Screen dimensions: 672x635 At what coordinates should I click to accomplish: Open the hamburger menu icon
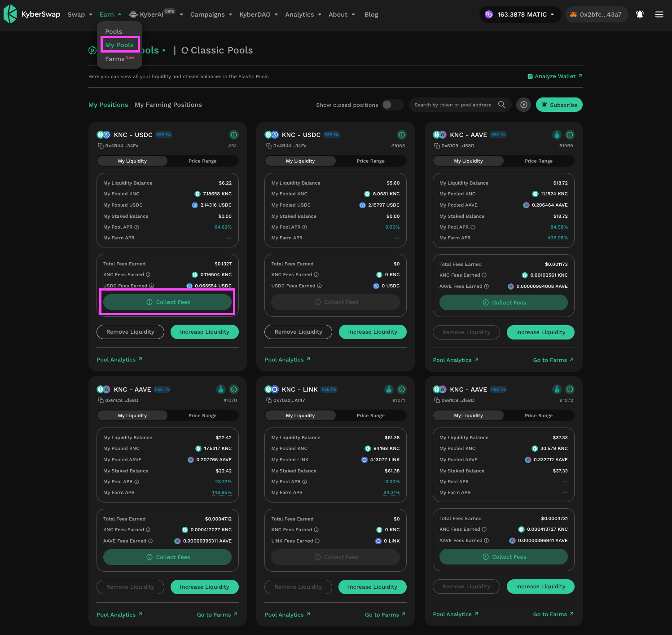659,14
